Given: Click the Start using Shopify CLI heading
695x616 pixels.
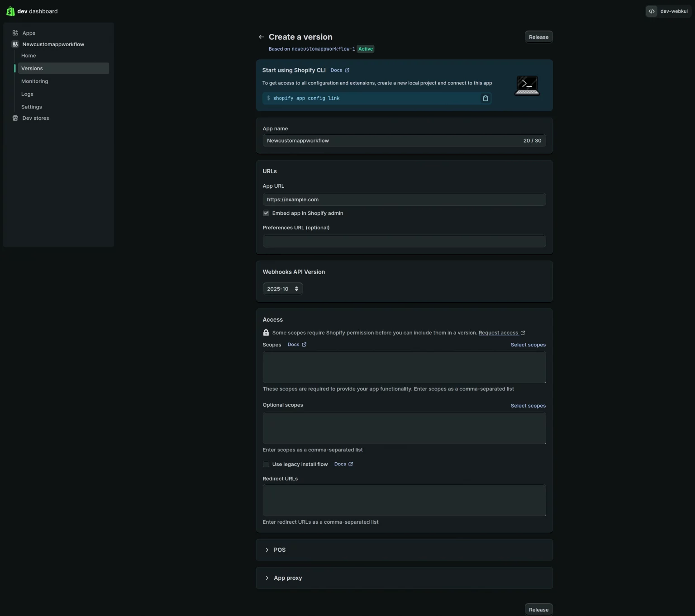Looking at the screenshot, I should (294, 70).
